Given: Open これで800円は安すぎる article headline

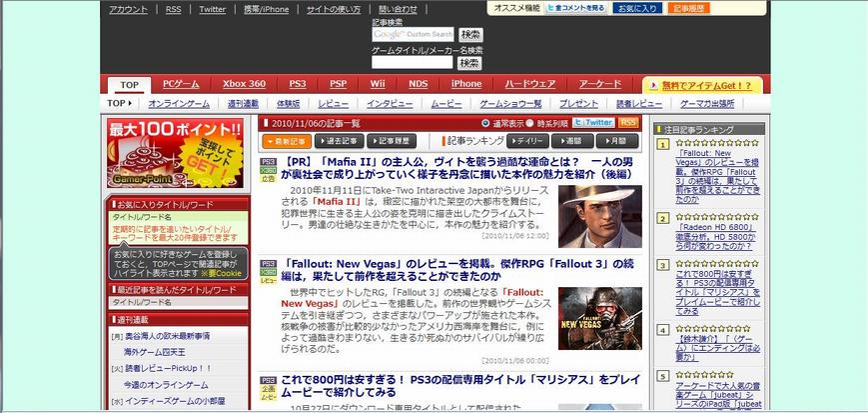Looking at the screenshot, I should (460, 386).
